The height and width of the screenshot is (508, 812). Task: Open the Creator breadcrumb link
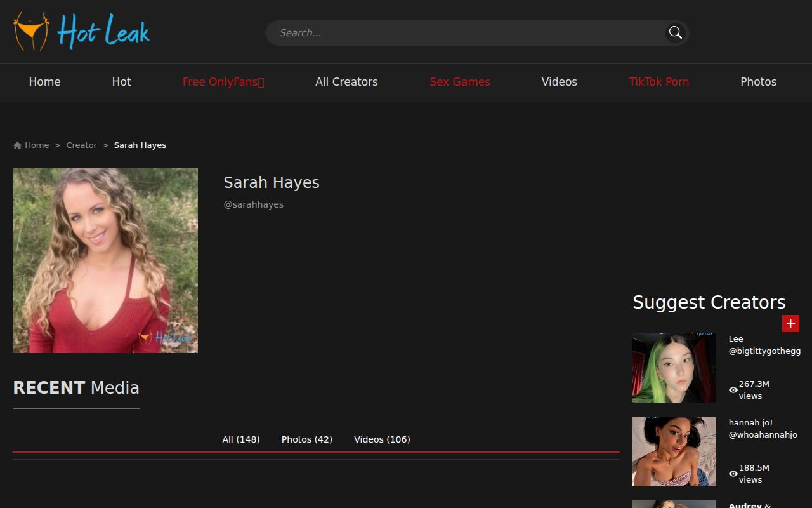(x=82, y=145)
